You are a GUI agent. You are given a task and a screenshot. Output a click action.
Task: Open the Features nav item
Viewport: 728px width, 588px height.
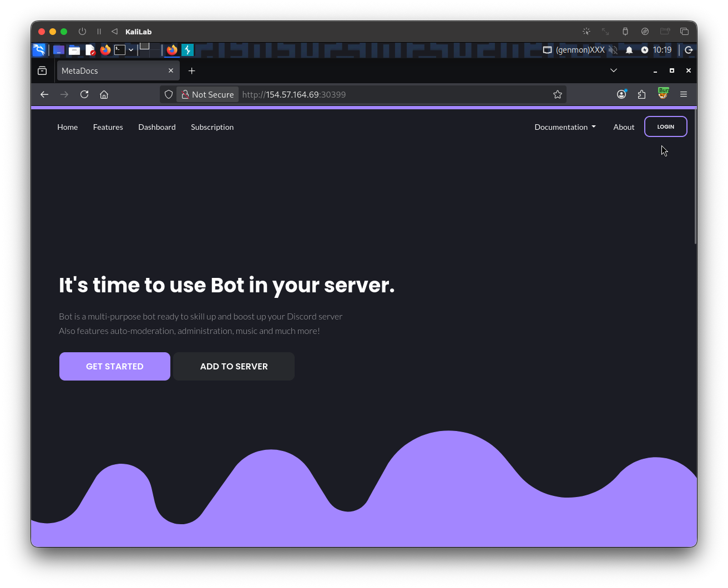point(108,127)
